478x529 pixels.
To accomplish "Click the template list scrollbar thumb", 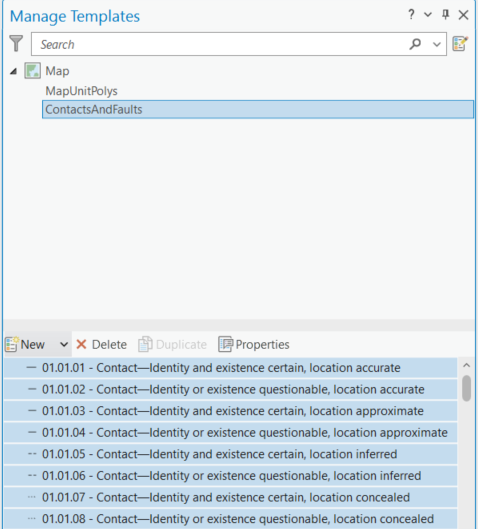I will click(x=467, y=388).
